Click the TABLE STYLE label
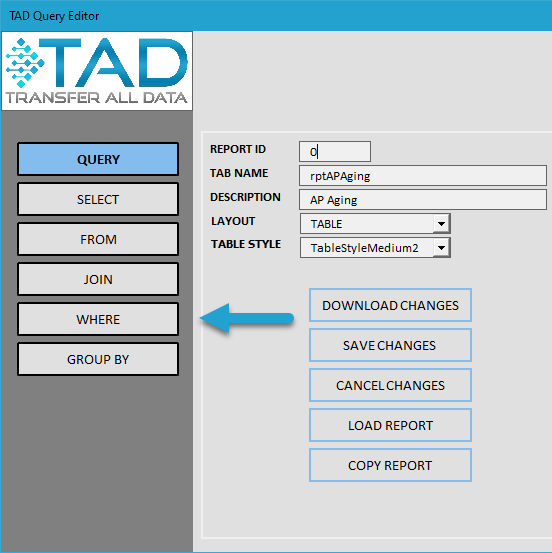Image resolution: width=552 pixels, height=553 pixels. 246,244
